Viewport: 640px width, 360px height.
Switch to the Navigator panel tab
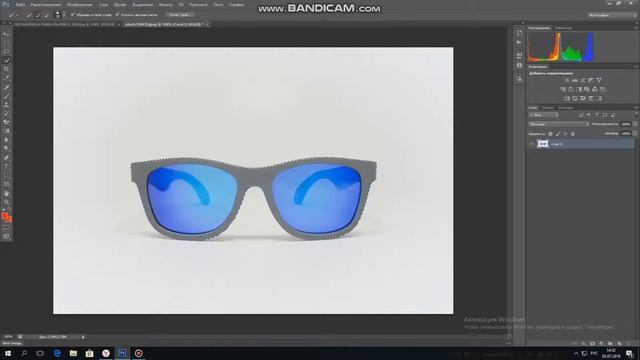point(563,28)
